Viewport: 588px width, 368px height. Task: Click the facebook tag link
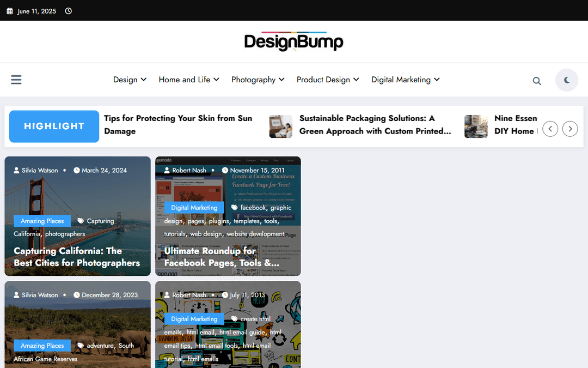tap(253, 208)
